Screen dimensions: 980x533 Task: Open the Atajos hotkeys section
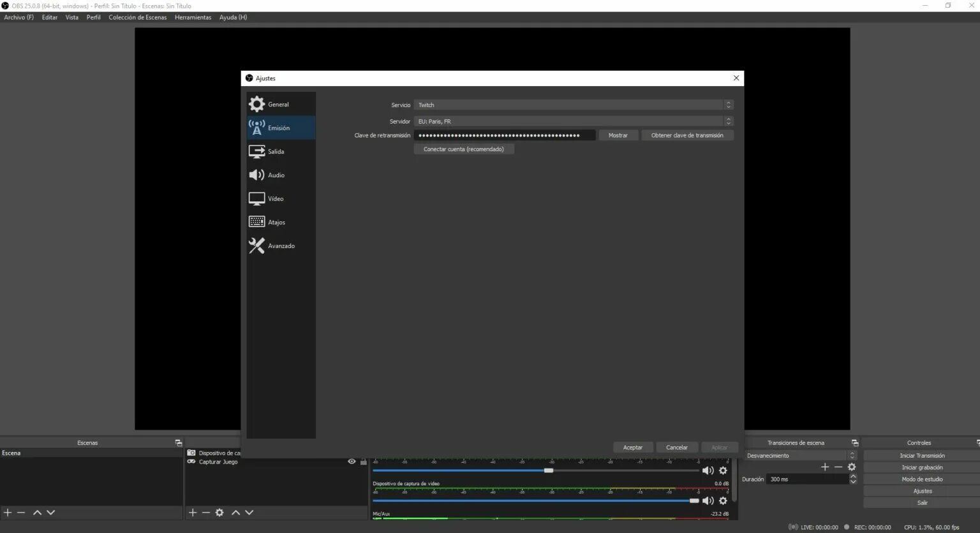click(x=281, y=222)
